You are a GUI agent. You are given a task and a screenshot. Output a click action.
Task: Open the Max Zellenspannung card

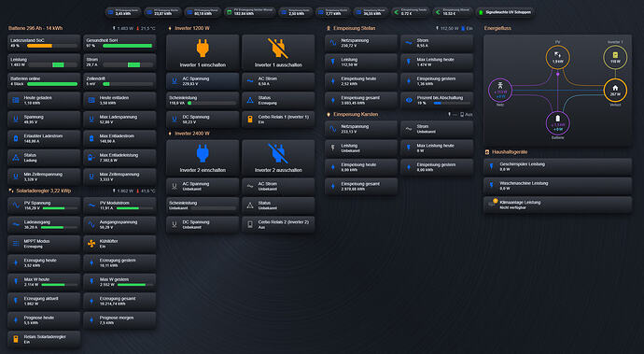pos(119,177)
